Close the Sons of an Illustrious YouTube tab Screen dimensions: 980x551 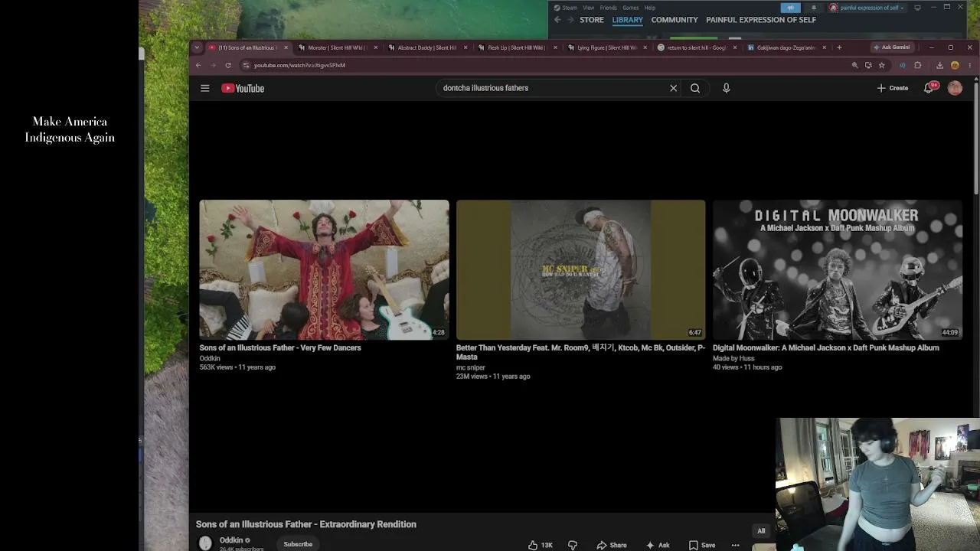(x=286, y=47)
